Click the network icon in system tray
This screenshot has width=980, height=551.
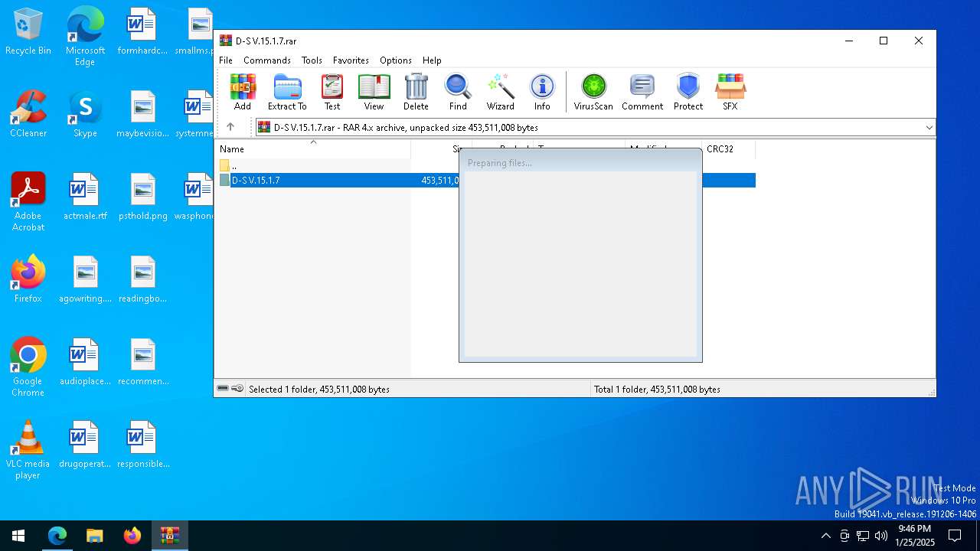(x=863, y=536)
